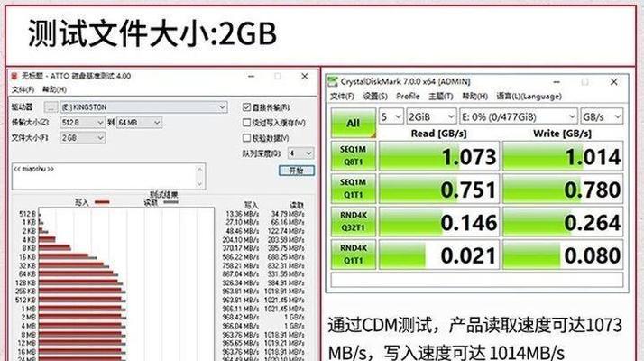The height and width of the screenshot is (361, 644).
Task: Open the 2GiB test size dropdown
Action: [431, 117]
